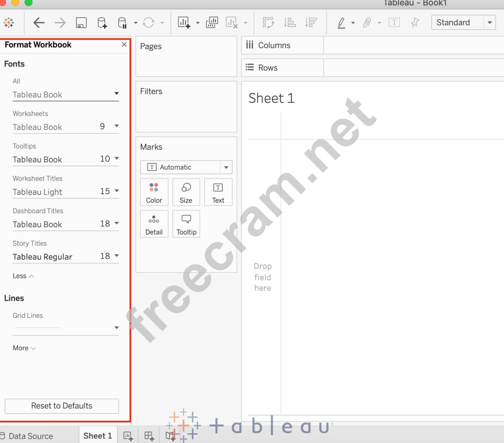Open the Run Update dropdown arrow
This screenshot has height=443, width=504.
(162, 23)
